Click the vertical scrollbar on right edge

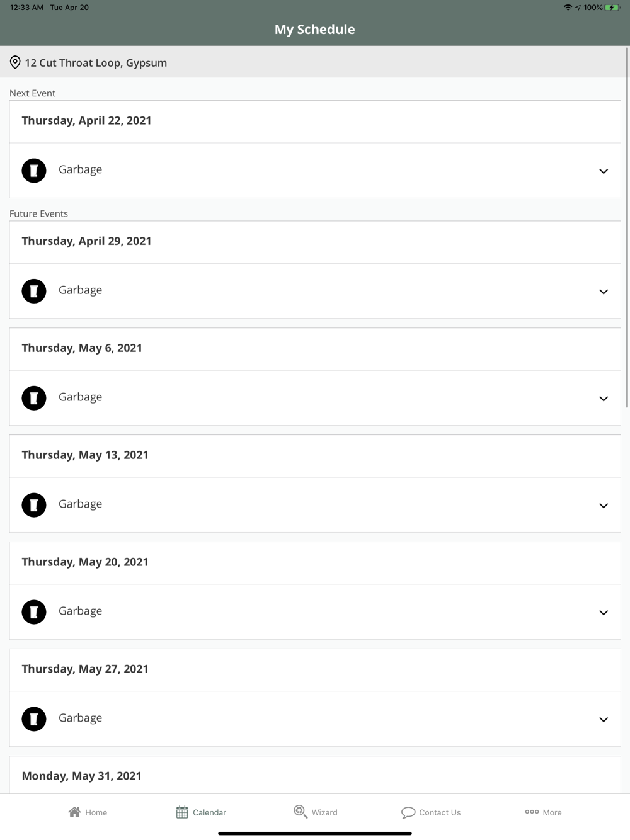point(627,227)
